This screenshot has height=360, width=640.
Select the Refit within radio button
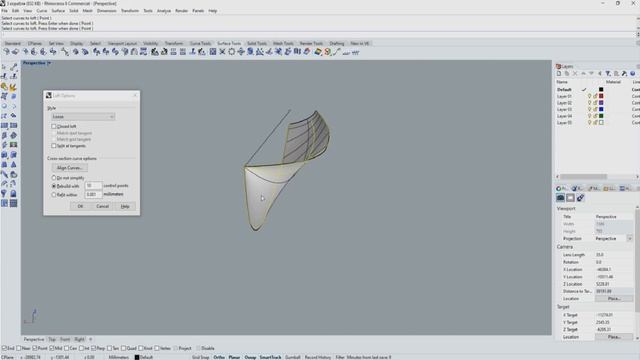54,195
